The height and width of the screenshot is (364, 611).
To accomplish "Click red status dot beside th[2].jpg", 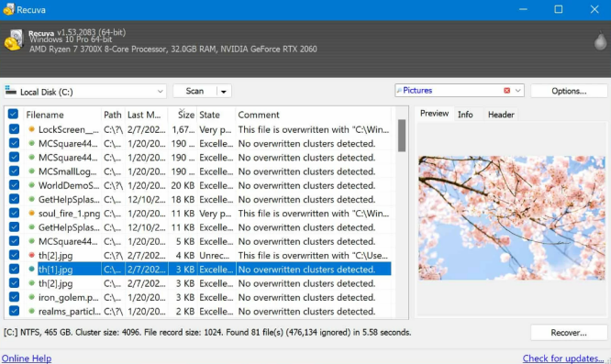I will tap(31, 255).
